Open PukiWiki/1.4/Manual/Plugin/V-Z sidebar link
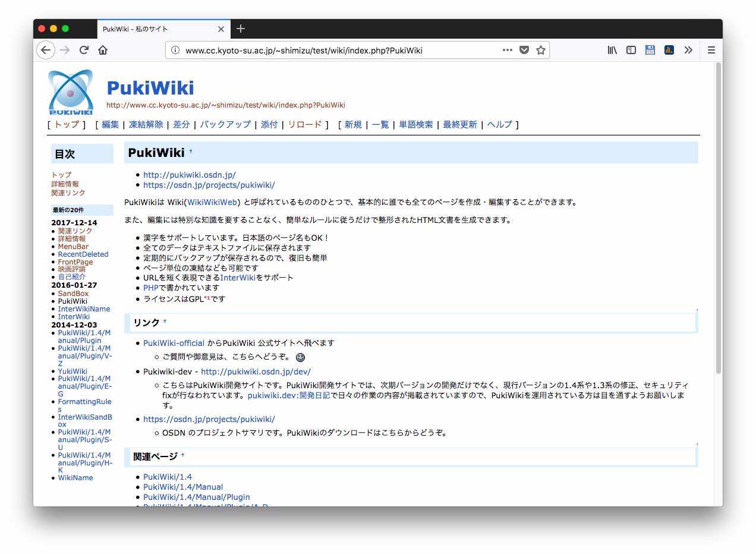The width and height of the screenshot is (756, 554). pos(84,355)
